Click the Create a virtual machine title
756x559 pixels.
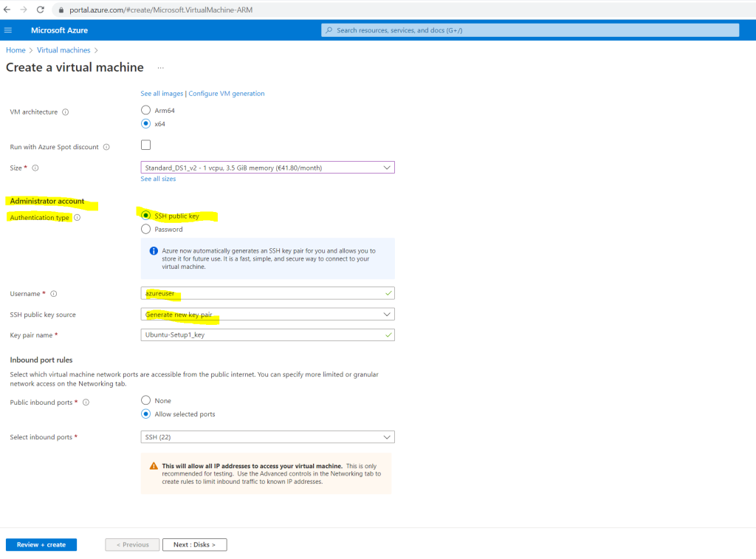(75, 67)
